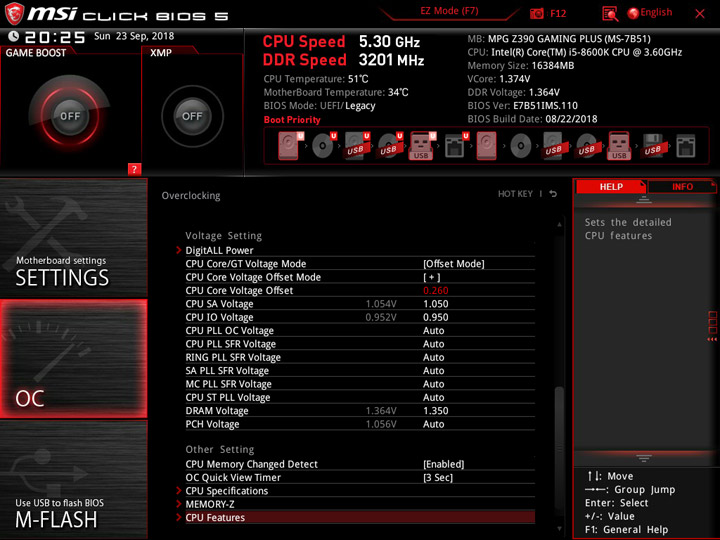Open the CPU Specifications submenu
This screenshot has height=540, width=720.
pyautogui.click(x=226, y=491)
